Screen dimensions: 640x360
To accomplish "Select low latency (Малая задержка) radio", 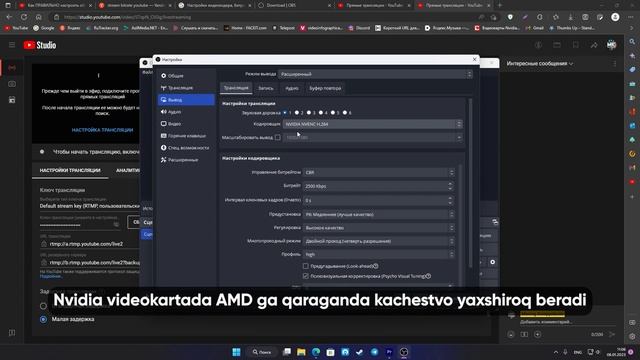I will [x=43, y=320].
